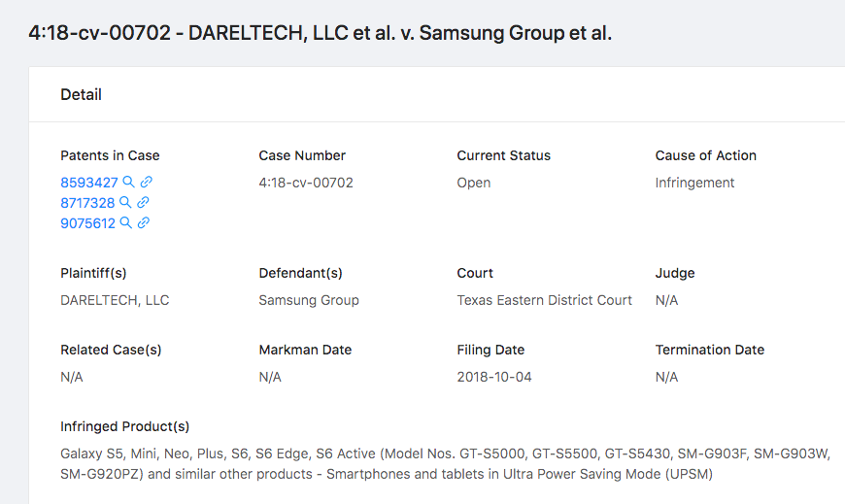This screenshot has width=845, height=504.
Task: Open patent 8717328 link
Action: point(87,203)
